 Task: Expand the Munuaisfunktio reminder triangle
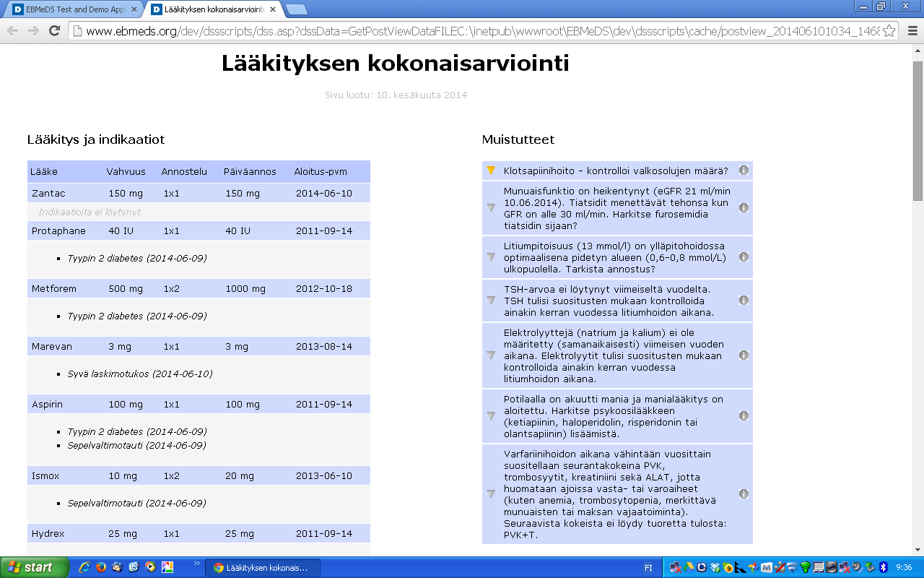point(491,207)
